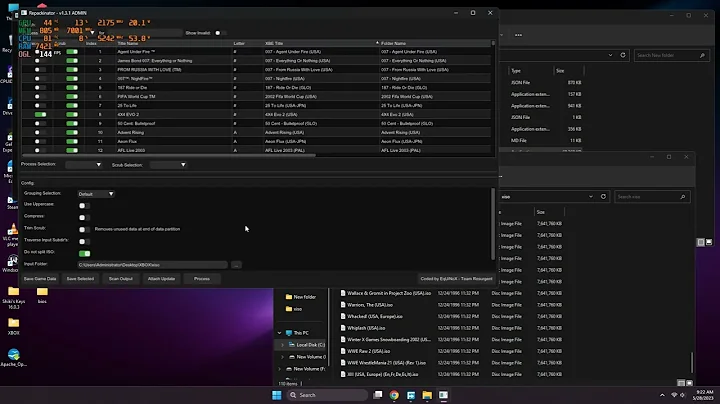Focus Search xiso field in Explorer
Image resolution: width=720 pixels, height=404 pixels.
pos(652,196)
